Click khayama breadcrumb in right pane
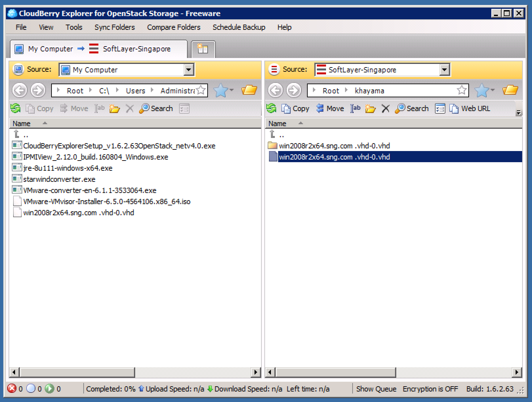The image size is (532, 402). click(x=369, y=91)
